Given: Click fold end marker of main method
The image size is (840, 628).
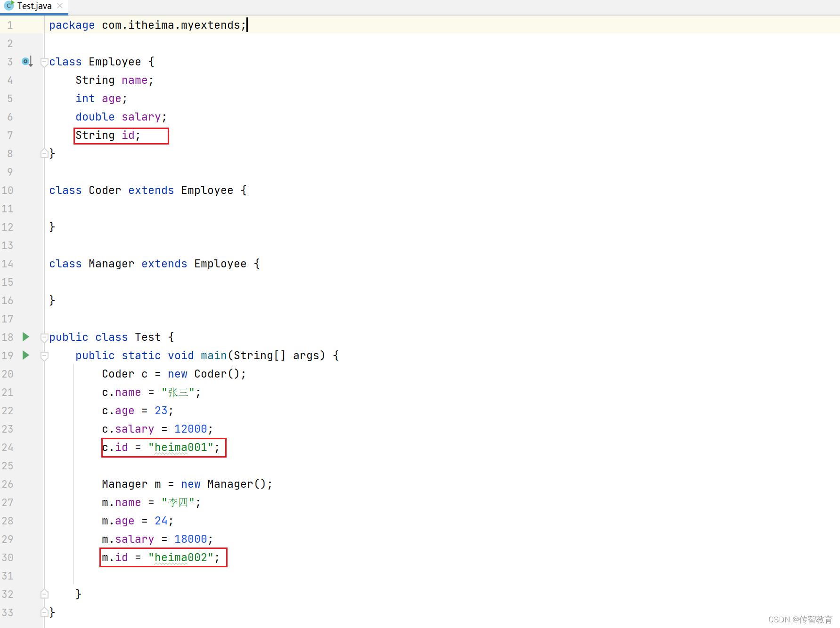Looking at the screenshot, I should pos(44,594).
